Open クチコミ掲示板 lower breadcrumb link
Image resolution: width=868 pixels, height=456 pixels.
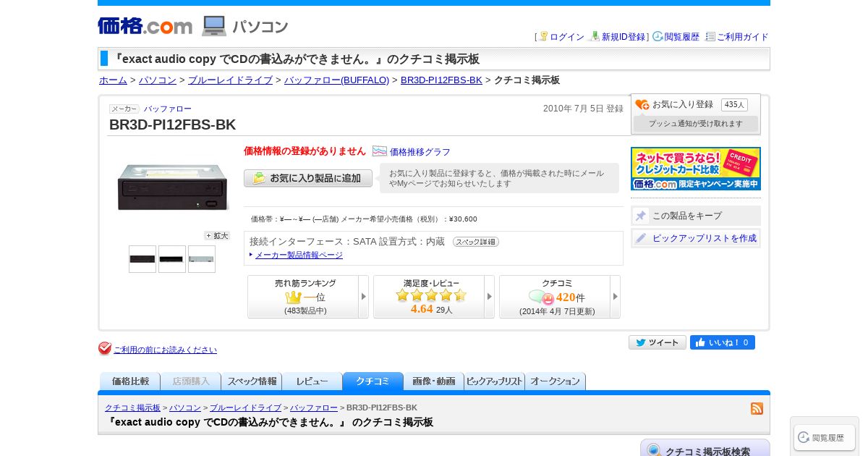coord(132,408)
